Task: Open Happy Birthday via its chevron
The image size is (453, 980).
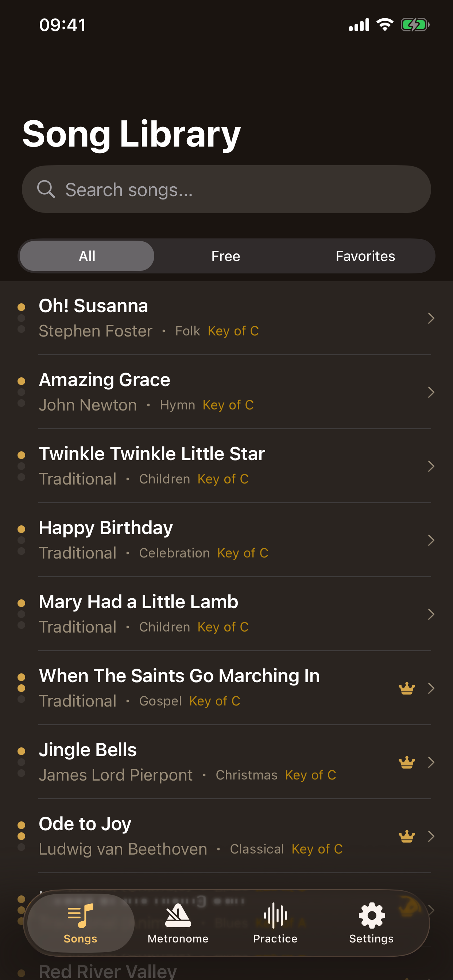Action: coord(431,540)
